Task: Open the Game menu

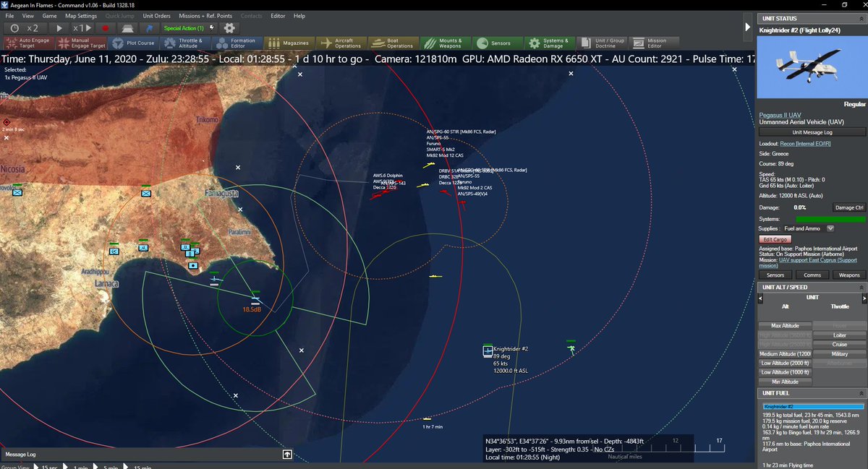Action: point(49,15)
